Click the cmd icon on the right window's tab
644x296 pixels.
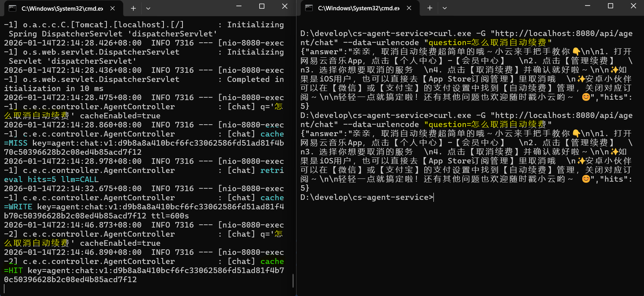pos(309,8)
